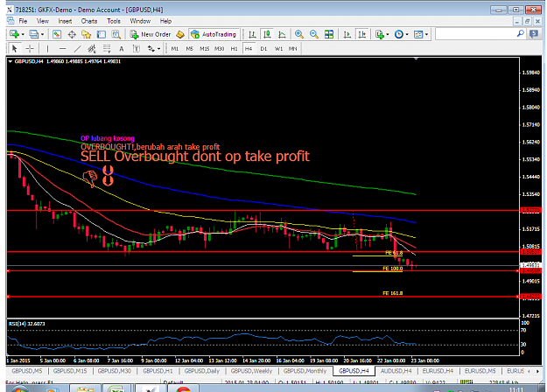Screen dimensions: 547x392
Task: Open a new chart with toolbar icon
Action: (14, 34)
